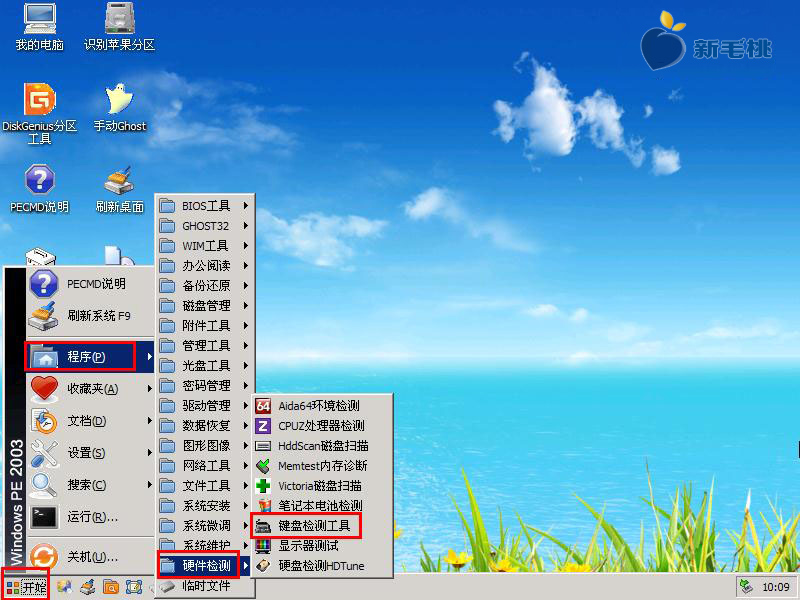Screen dimensions: 800x600
Task: Open 设置(S) in Start menu
Action: click(x=90, y=453)
